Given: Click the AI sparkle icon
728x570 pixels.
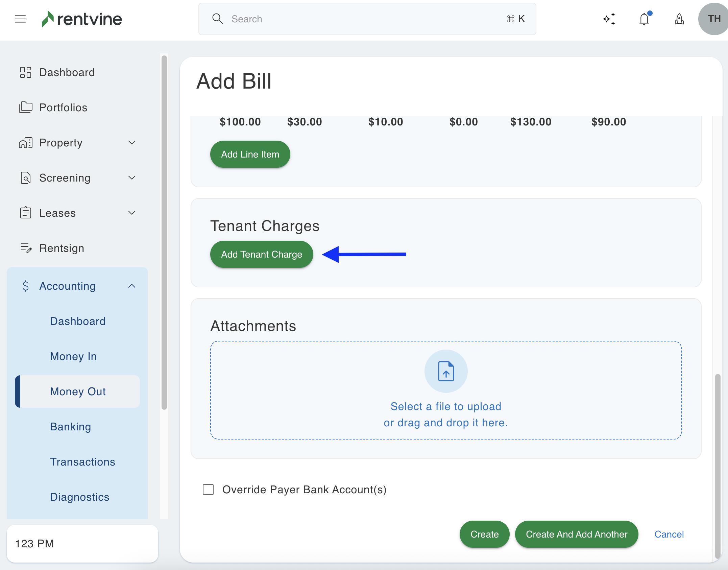Looking at the screenshot, I should pyautogui.click(x=609, y=19).
